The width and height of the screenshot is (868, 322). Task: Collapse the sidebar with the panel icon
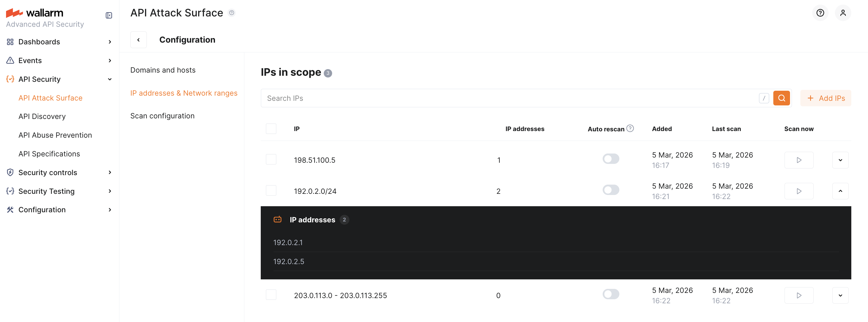click(108, 15)
